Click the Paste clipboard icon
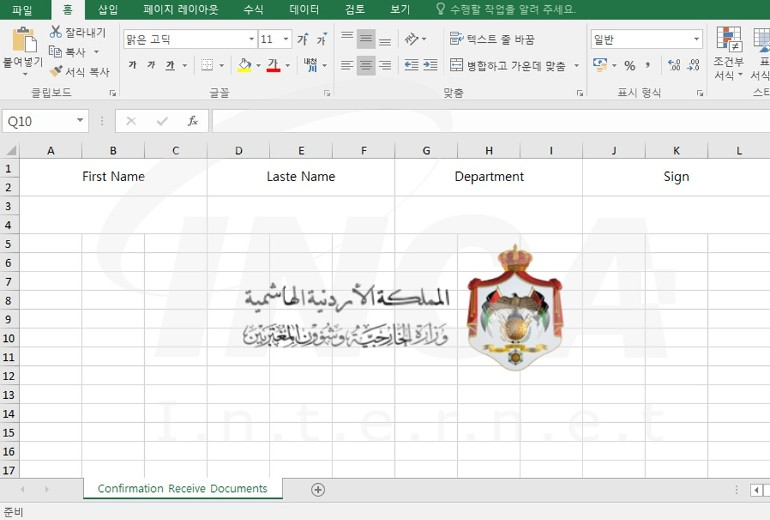This screenshot has height=520, width=770. click(24, 40)
